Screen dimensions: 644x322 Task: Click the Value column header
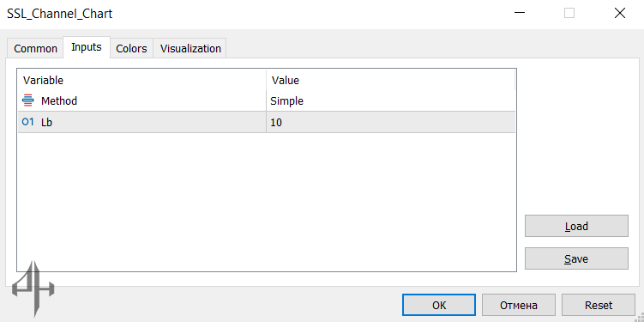click(x=390, y=80)
